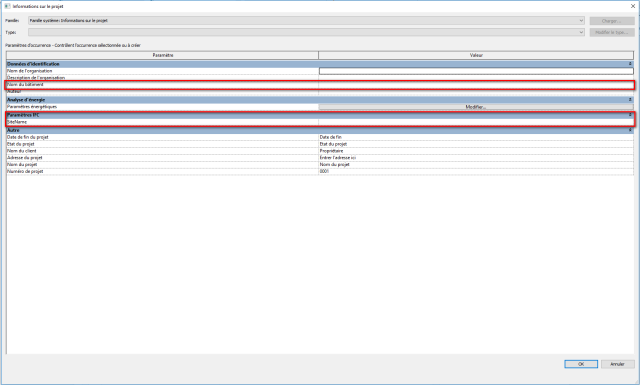The width and height of the screenshot is (640, 385).
Task: Select the SiteName parameter
Action: click(x=162, y=122)
